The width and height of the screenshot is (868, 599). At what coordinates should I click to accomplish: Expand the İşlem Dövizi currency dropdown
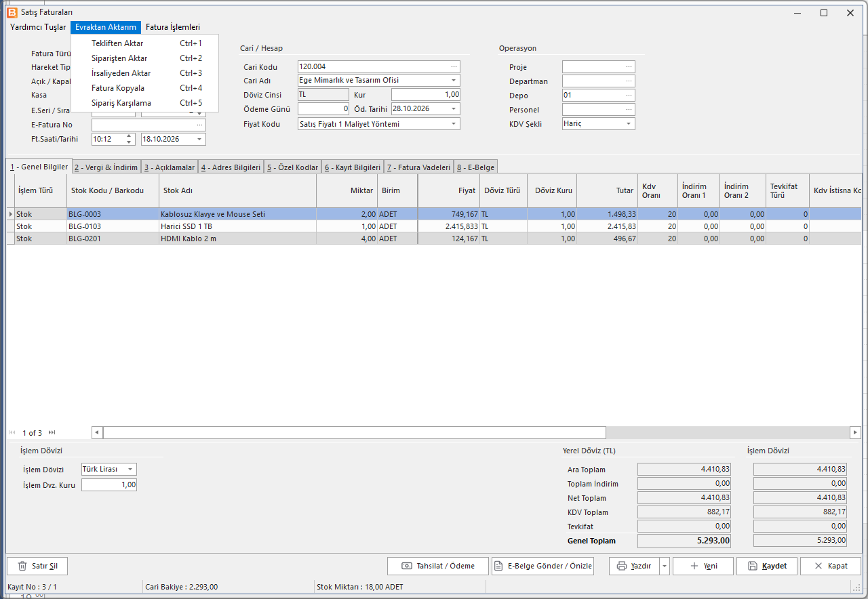click(130, 470)
